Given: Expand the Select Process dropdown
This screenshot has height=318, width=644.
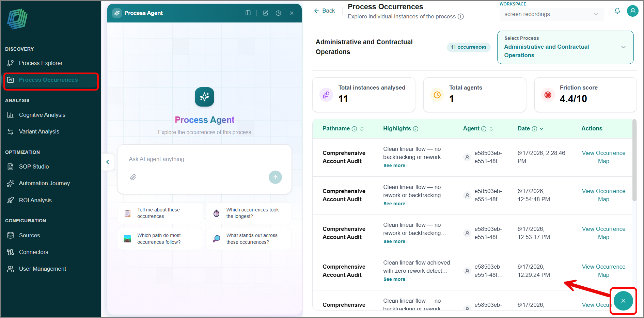Looking at the screenshot, I should point(565,47).
